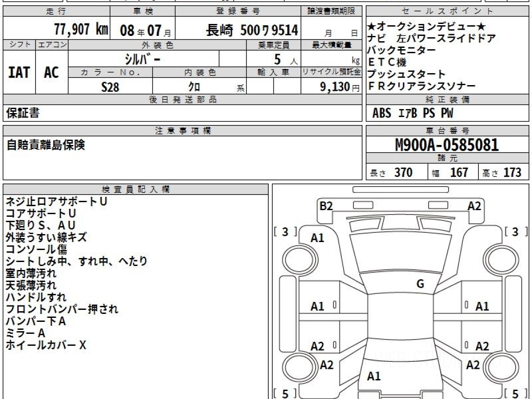Screen dimensions: 532x399
Task: Click the registration number 長崎 500 9514
Action: [252, 30]
